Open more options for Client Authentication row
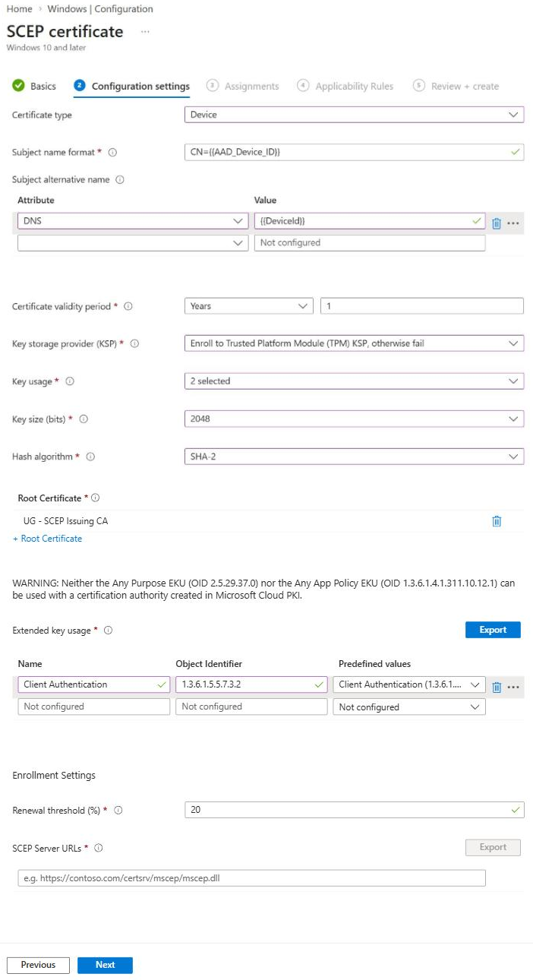 tap(513, 687)
